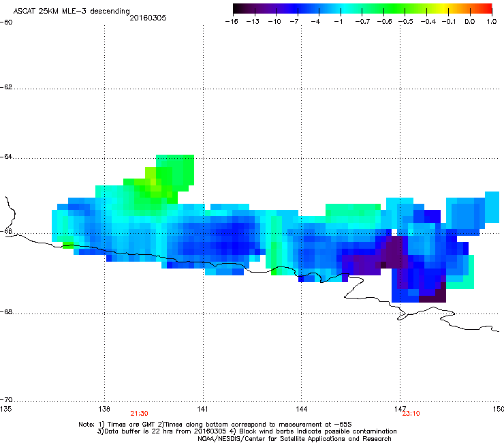The image size is (504, 443).
Task: Click the note "Data buffer is 22 hrs"
Action: (138, 431)
